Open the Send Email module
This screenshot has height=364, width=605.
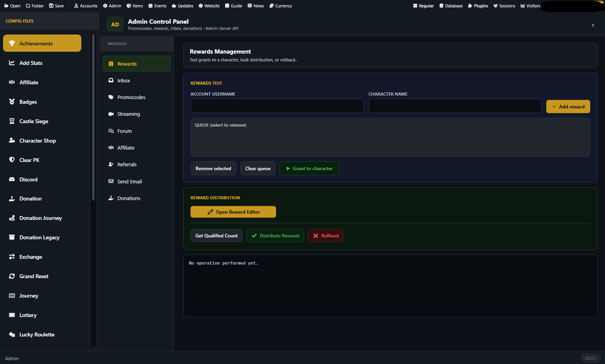(136, 181)
